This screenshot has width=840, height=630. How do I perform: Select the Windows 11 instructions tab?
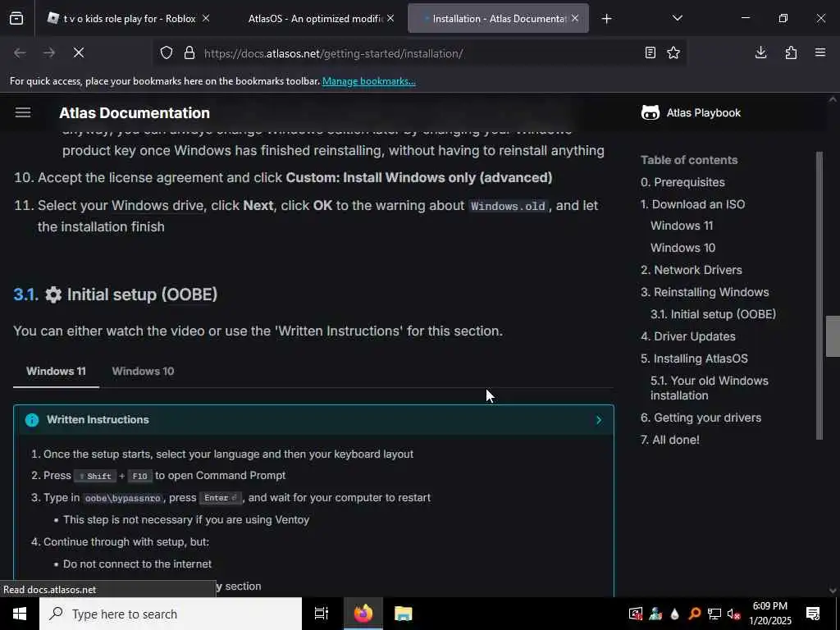coord(57,372)
